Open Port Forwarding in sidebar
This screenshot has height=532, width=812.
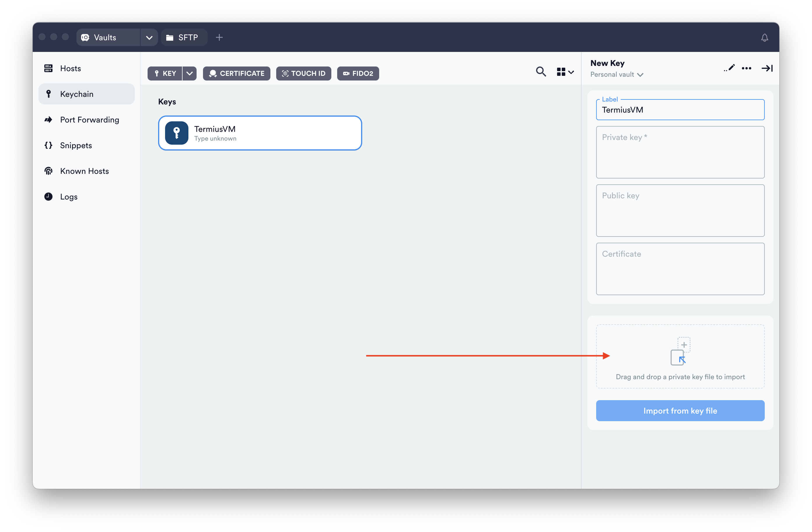tap(89, 120)
